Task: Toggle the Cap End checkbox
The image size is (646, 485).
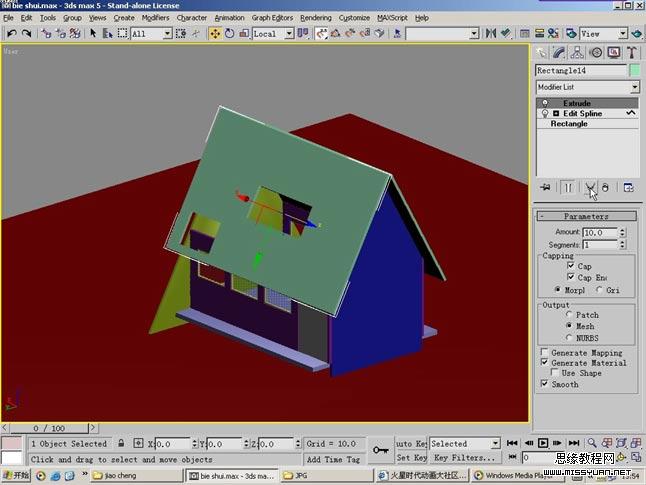Action: click(571, 276)
